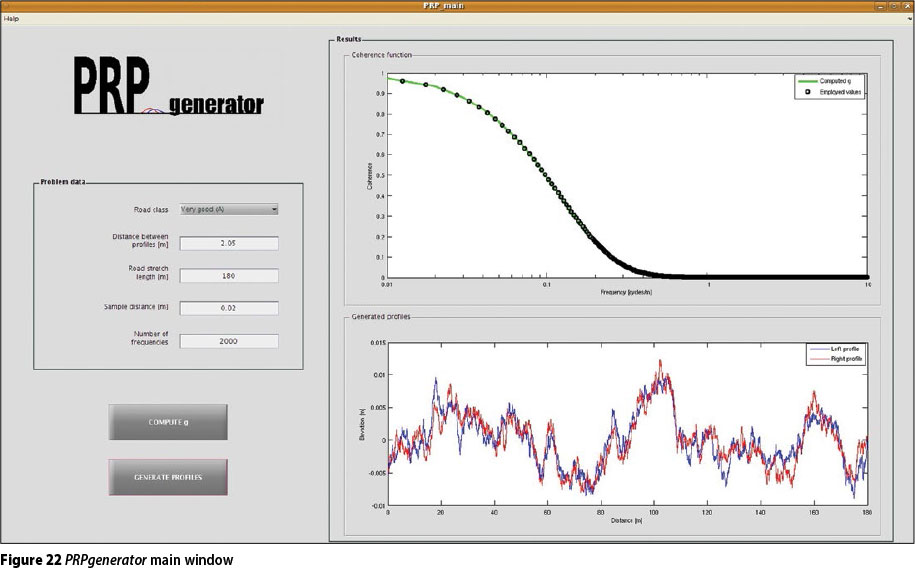The height and width of the screenshot is (568, 915).
Task: Minimize the PRP_main window
Action: tap(880, 6)
